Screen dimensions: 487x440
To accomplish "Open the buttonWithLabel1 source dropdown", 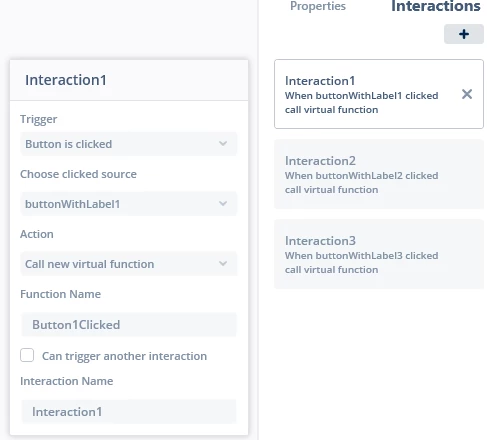I will (129, 204).
